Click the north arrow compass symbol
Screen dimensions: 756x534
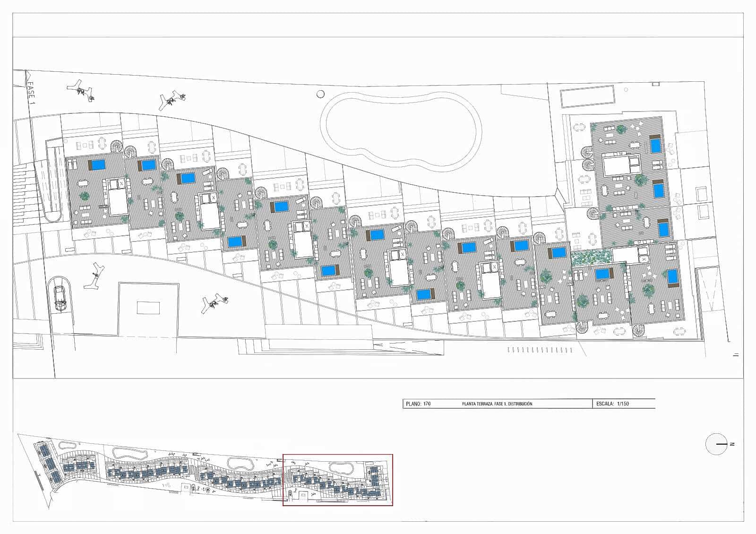pyautogui.click(x=716, y=444)
